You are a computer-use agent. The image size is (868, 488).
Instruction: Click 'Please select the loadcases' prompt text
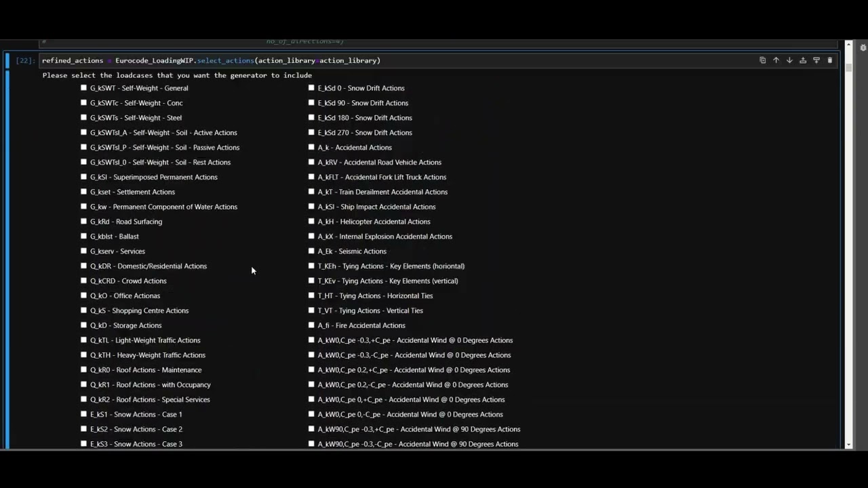pos(177,75)
